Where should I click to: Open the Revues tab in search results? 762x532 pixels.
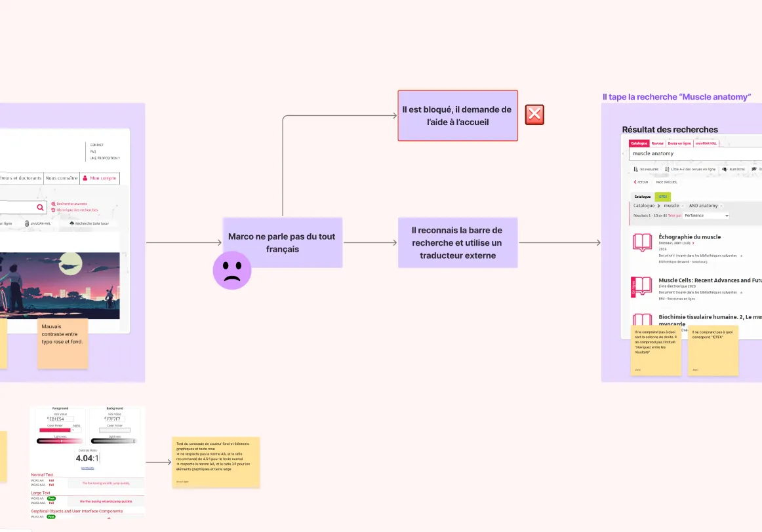pos(658,143)
